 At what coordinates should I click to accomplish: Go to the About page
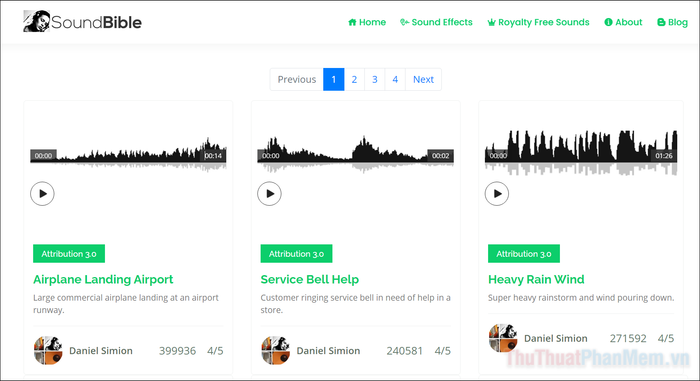click(x=623, y=22)
